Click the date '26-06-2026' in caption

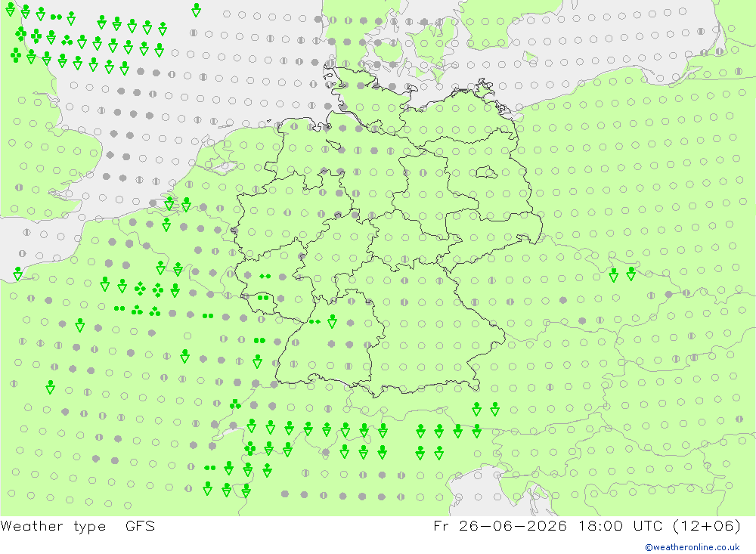(x=513, y=525)
